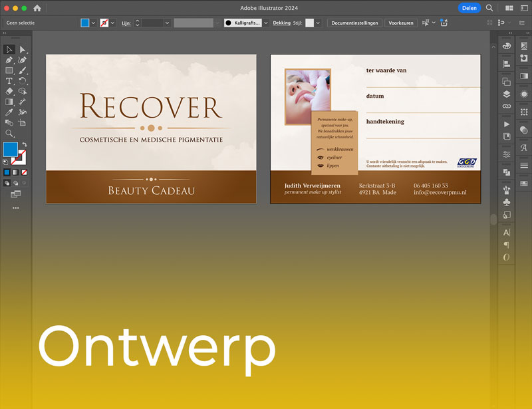Viewport: 532px width, 409px height.
Task: Open the Lijn stroke panel link
Action: tap(126, 23)
